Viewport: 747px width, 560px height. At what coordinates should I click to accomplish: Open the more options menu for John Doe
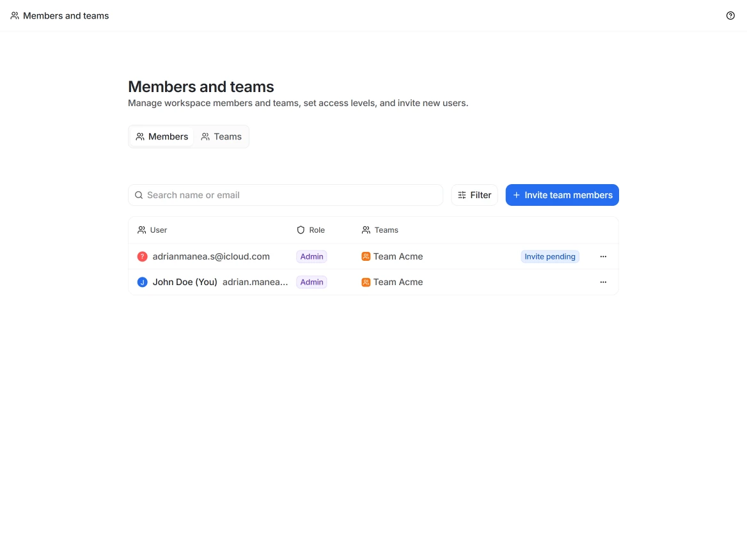603,282
